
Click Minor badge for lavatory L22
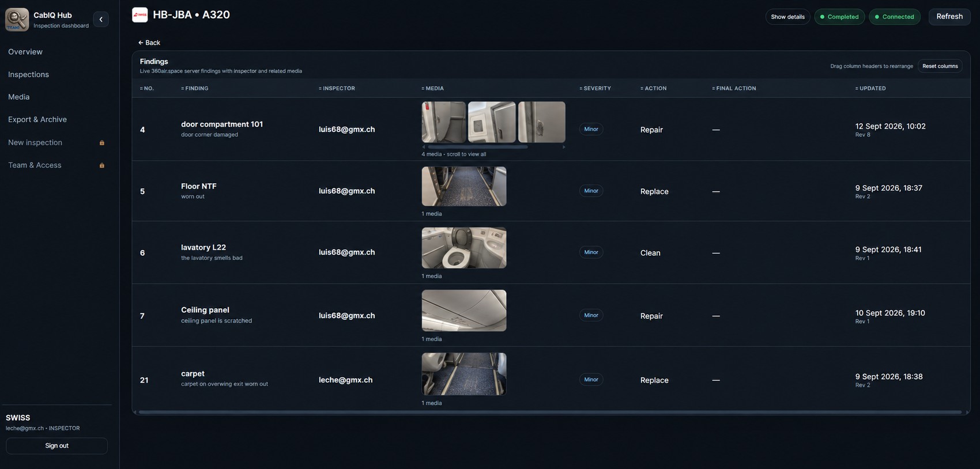point(591,252)
